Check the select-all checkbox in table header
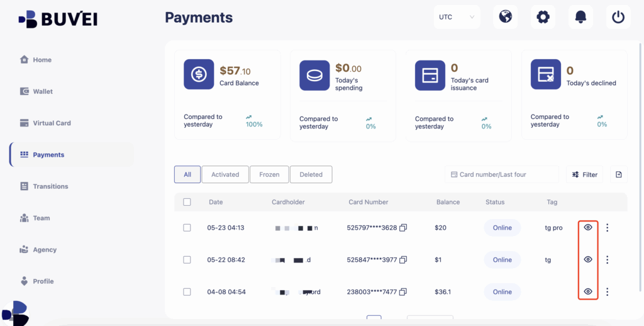The width and height of the screenshot is (644, 326). (187, 202)
